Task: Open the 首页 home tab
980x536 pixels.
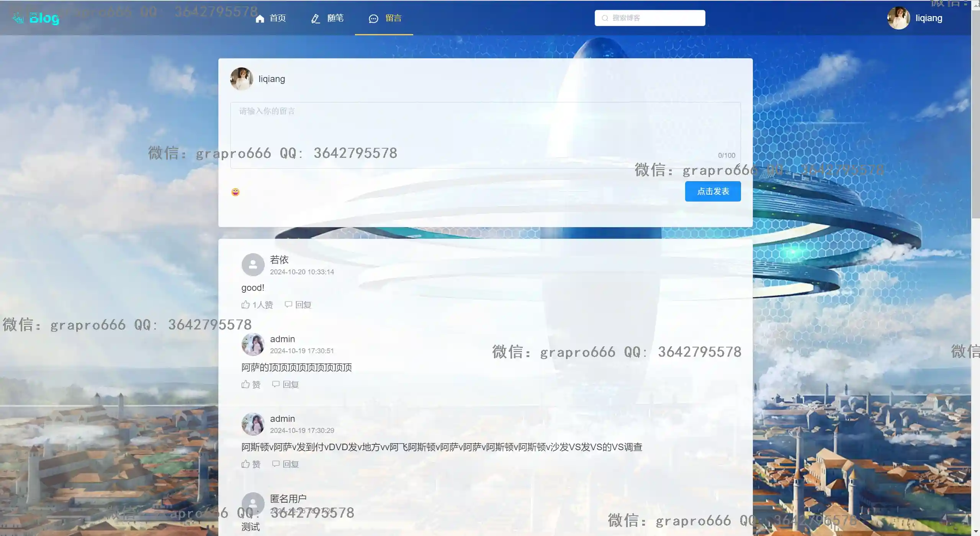Action: 271,18
